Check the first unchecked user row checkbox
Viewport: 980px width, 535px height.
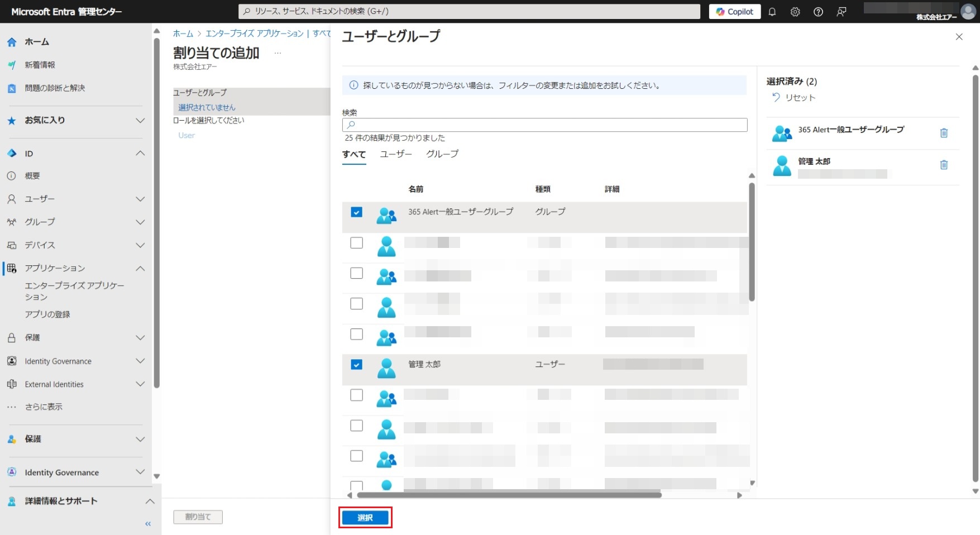(x=356, y=243)
